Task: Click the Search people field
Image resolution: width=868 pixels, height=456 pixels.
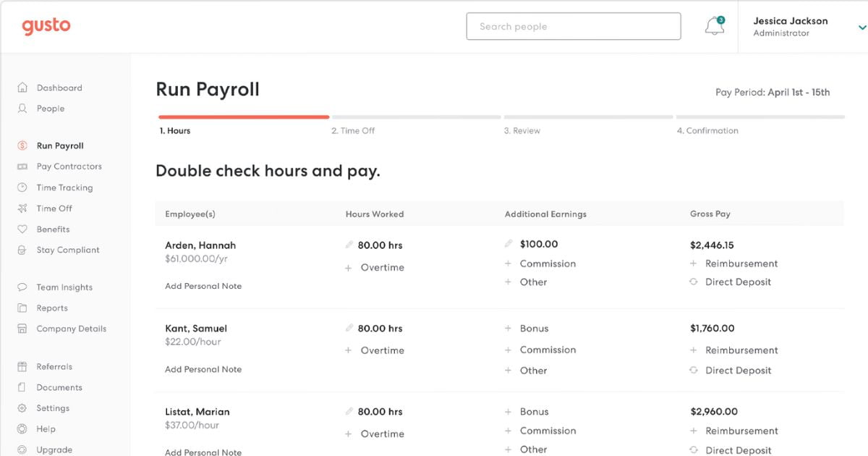Action: 574,26
